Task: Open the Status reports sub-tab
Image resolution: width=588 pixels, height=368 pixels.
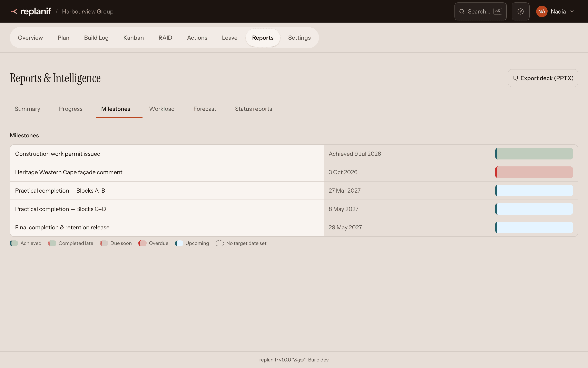Action: 253,109
